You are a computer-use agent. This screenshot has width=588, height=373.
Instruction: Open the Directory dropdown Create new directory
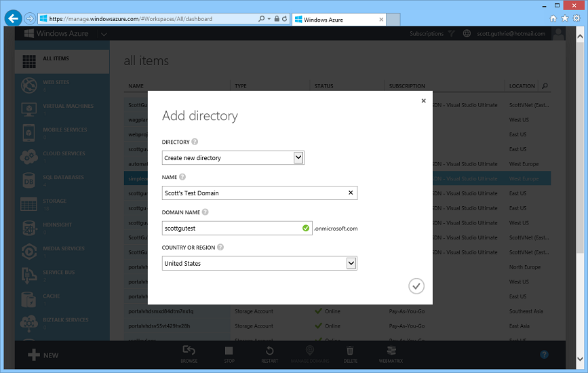[233, 158]
